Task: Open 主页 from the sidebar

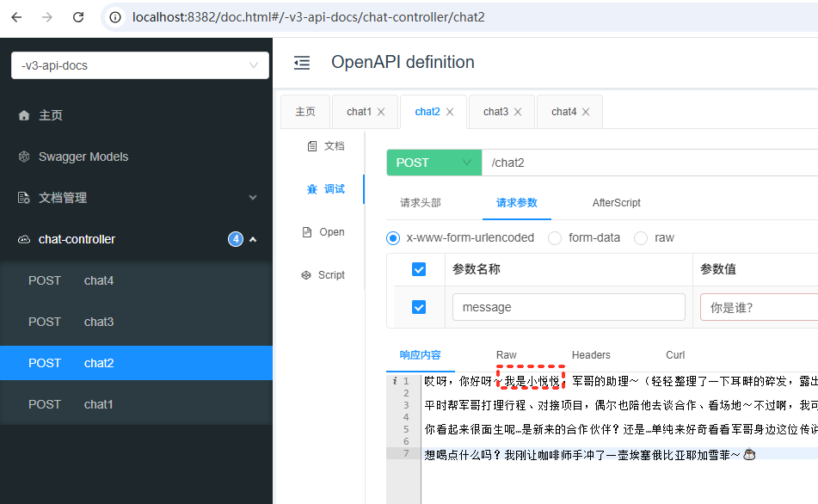Action: (x=50, y=115)
